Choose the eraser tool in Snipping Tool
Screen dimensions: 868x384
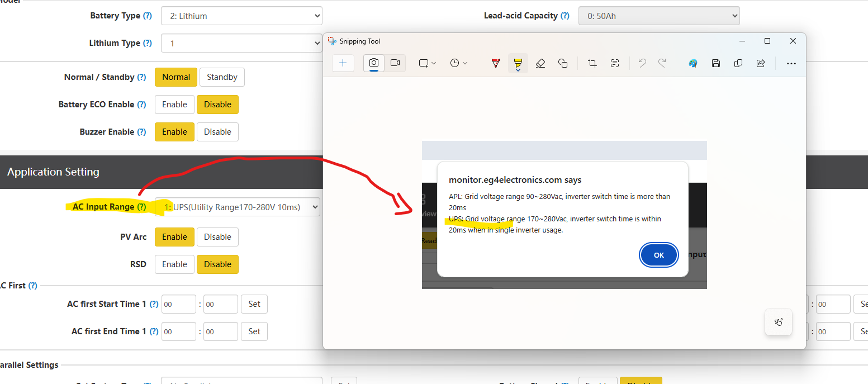pos(540,63)
